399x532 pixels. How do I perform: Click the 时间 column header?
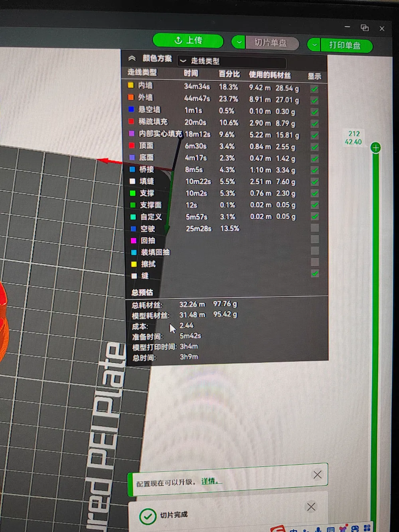tap(191, 73)
